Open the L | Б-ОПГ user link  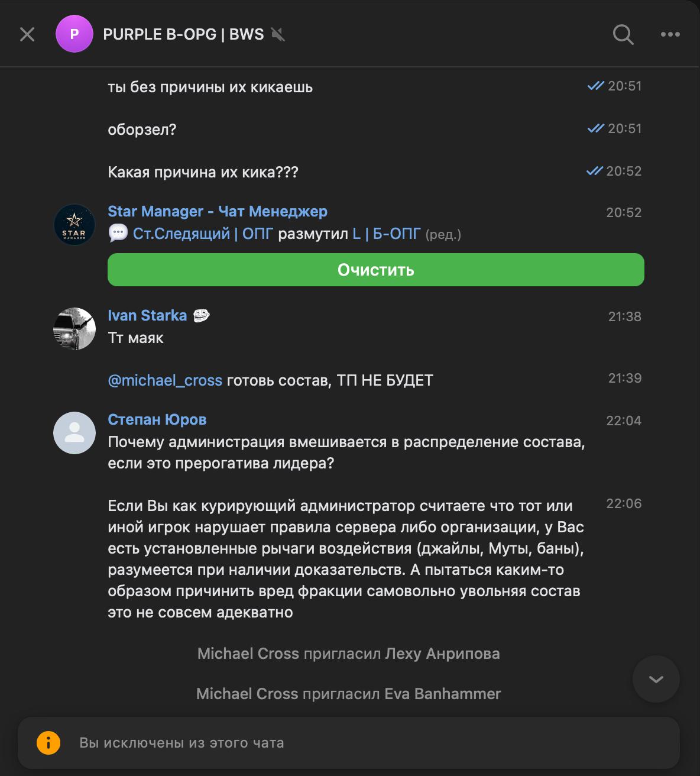pyautogui.click(x=386, y=234)
